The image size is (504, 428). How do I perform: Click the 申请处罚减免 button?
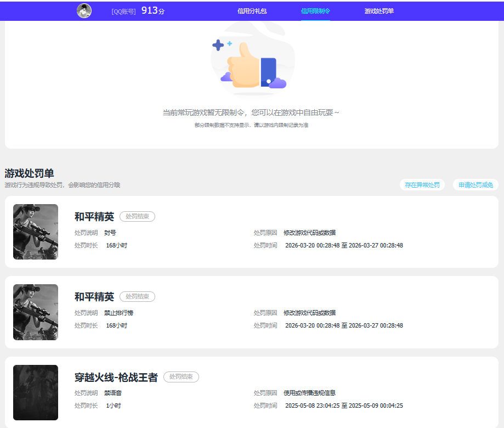[x=475, y=185]
